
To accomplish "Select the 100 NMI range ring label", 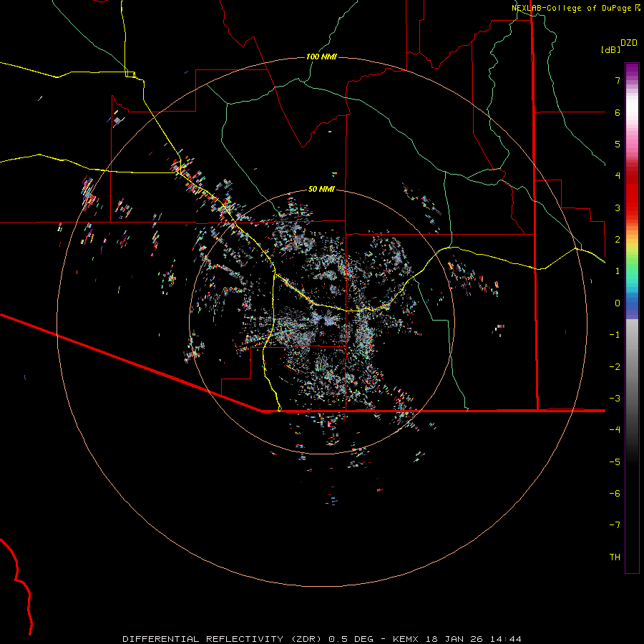I will [x=321, y=57].
